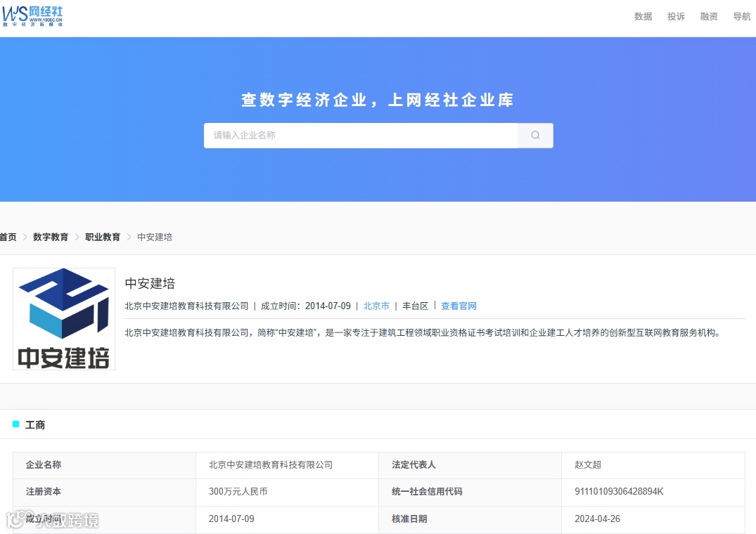
Task: Click the search magnifier button
Action: (535, 136)
